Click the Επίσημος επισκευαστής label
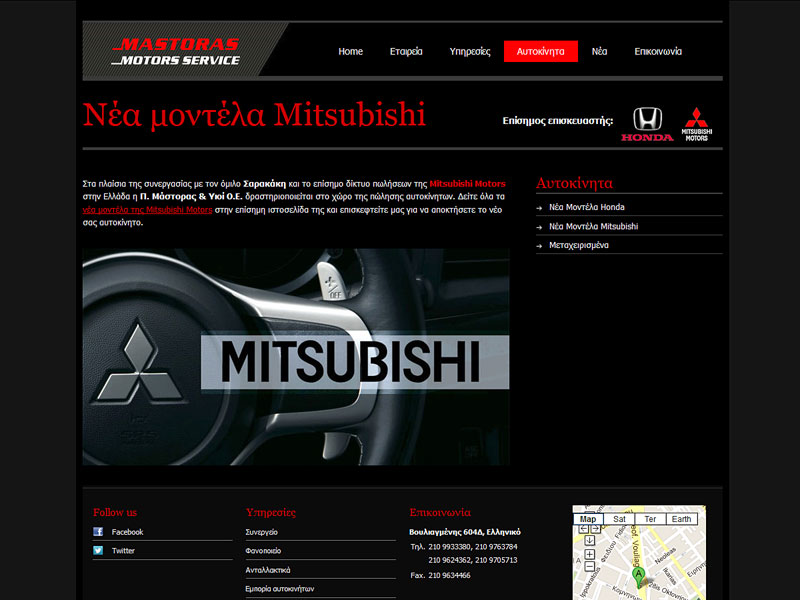This screenshot has width=800, height=600. click(x=558, y=121)
